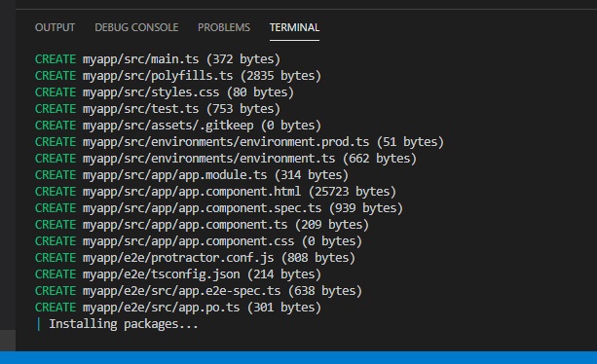Switch to the OUTPUT tab
Image resolution: width=597 pixels, height=364 pixels.
(55, 27)
